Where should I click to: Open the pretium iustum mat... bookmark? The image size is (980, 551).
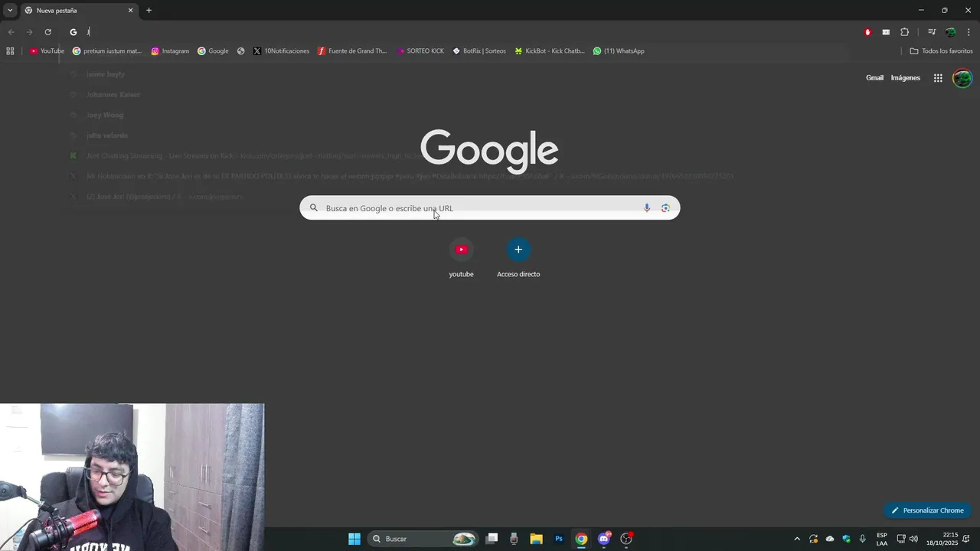click(x=107, y=51)
